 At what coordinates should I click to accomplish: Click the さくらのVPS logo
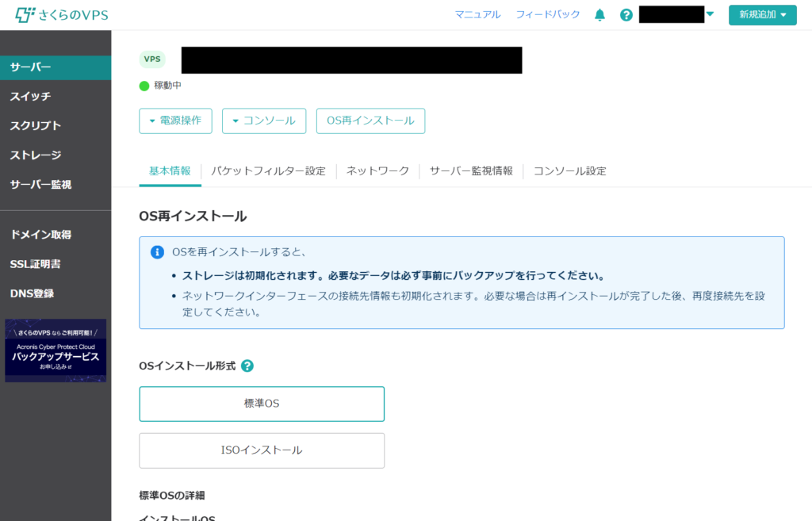62,14
